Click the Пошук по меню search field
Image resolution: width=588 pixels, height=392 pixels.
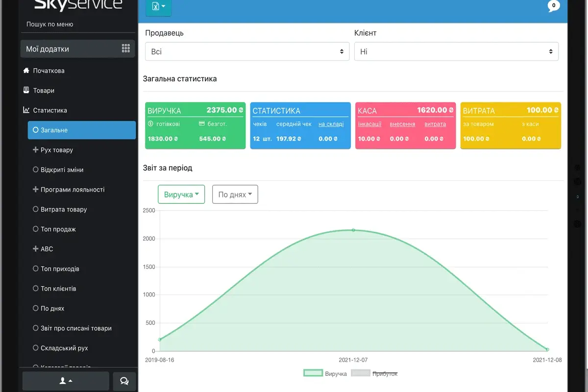[x=78, y=24]
